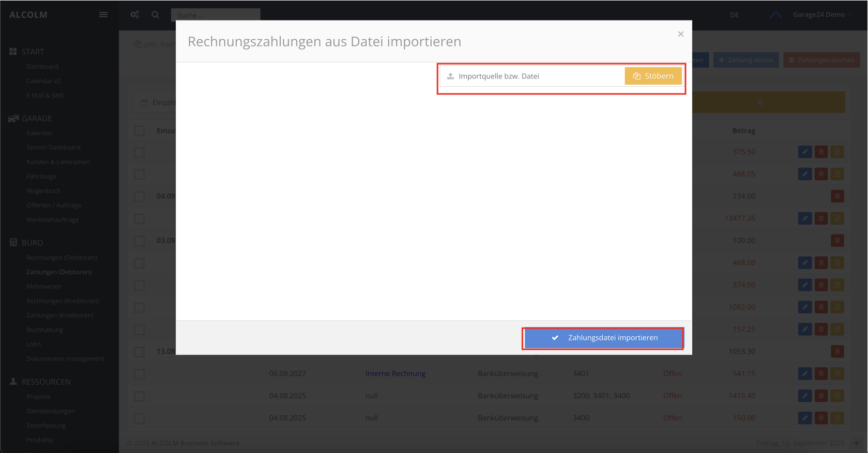Click scroll-to-top arrow in footer

pos(856,443)
